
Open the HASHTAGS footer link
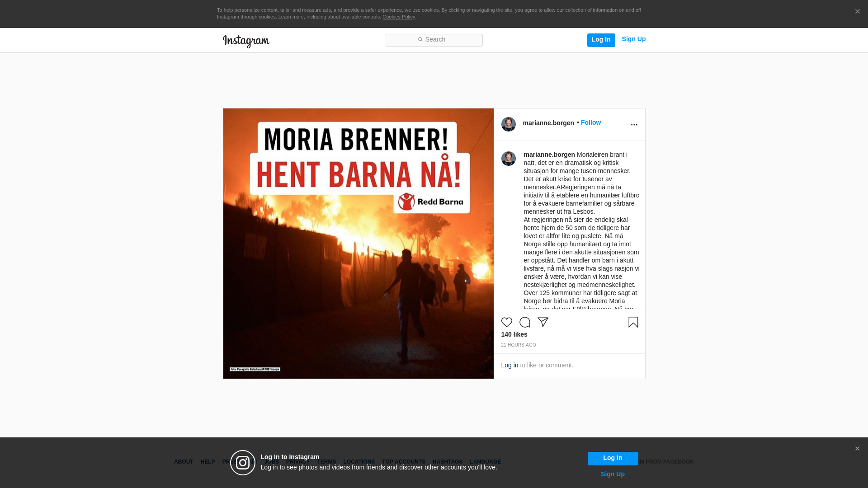pos(447,462)
